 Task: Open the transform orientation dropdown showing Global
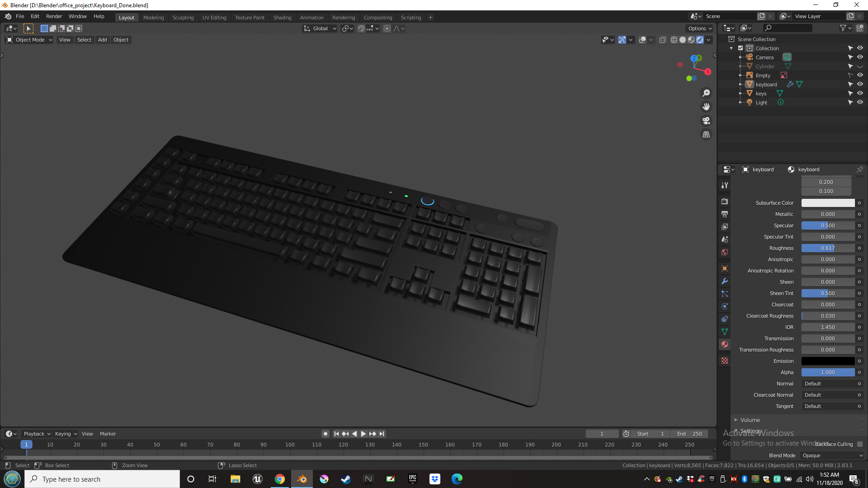[x=320, y=28]
